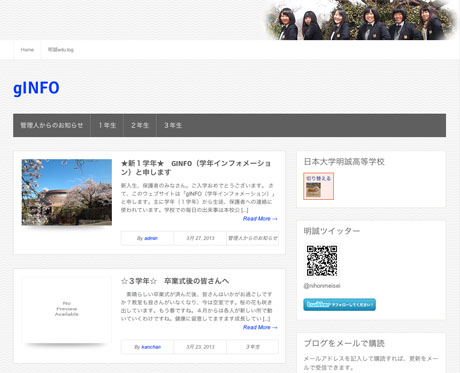Image resolution: width=460 pixels, height=373 pixels.
Task: Open author admin link
Action: click(151, 238)
